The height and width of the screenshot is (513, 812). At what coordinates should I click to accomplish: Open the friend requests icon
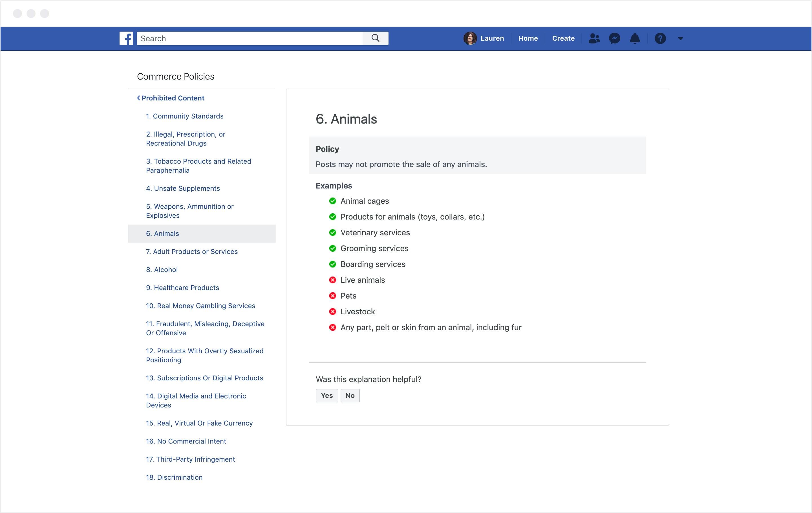coord(594,38)
